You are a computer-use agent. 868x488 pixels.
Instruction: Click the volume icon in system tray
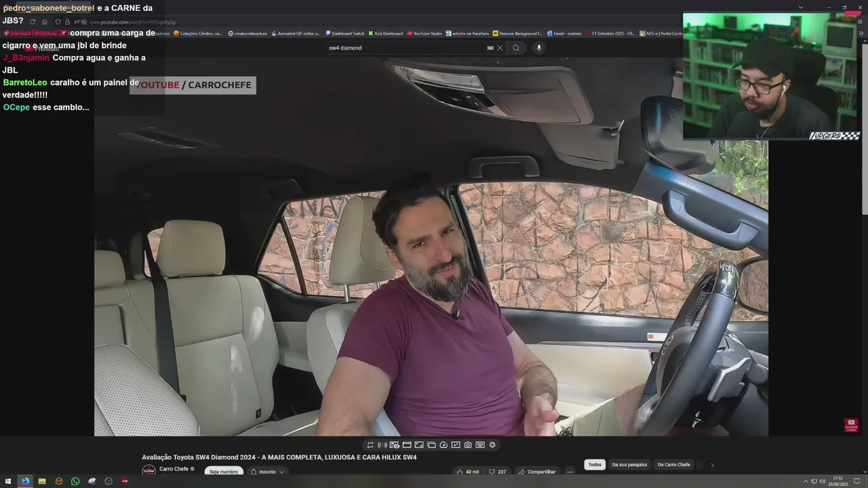coord(822,481)
